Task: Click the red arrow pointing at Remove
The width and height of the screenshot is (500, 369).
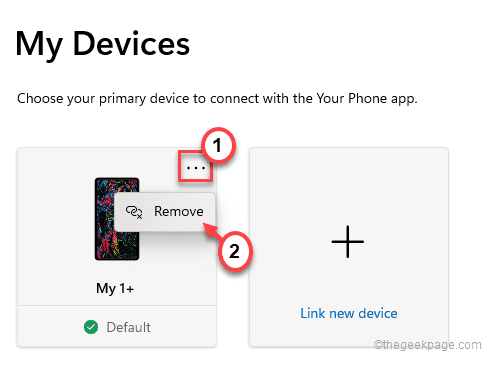Action: (211, 230)
